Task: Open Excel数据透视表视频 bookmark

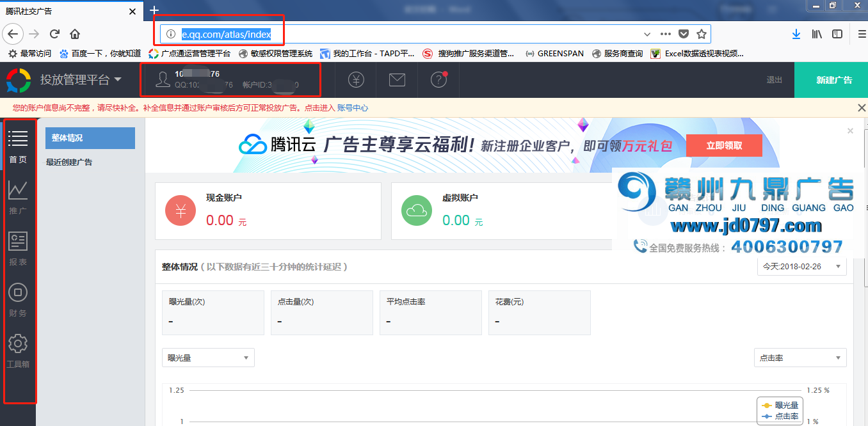Action: click(698, 54)
